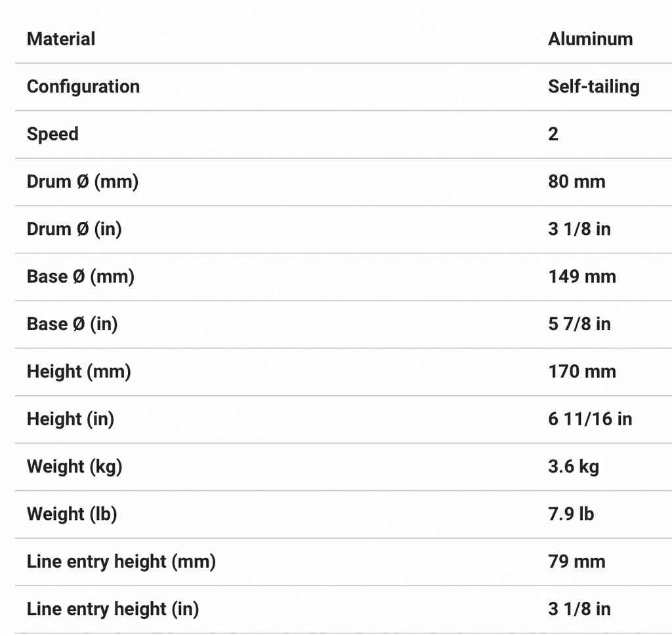Click the Drum Ø (mm) label
Viewport: 672px width, 636px height.
point(83,182)
